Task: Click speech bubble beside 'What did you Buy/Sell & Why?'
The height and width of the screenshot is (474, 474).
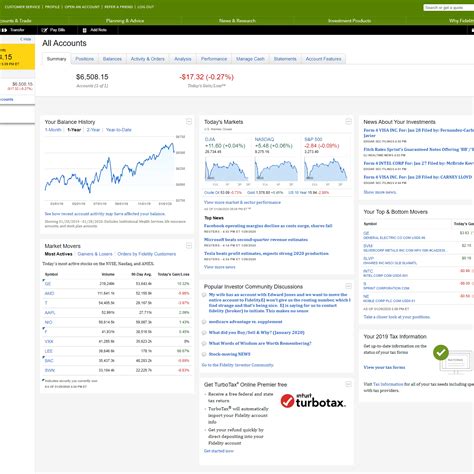Action: [x=204, y=333]
